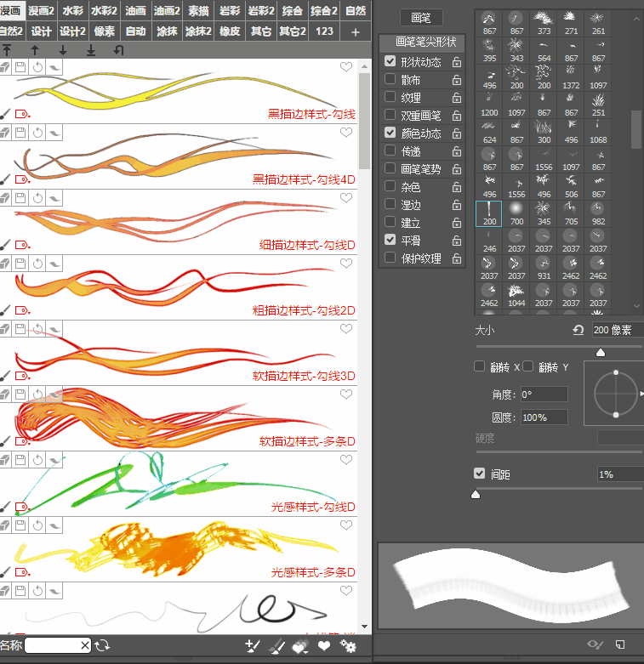Click the return/undo arrow icon in toolbar
The image size is (644, 664).
[118, 50]
